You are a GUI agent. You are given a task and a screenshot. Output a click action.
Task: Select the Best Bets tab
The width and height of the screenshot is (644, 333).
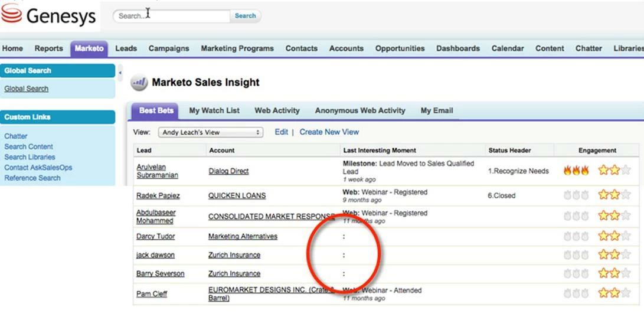point(156,111)
